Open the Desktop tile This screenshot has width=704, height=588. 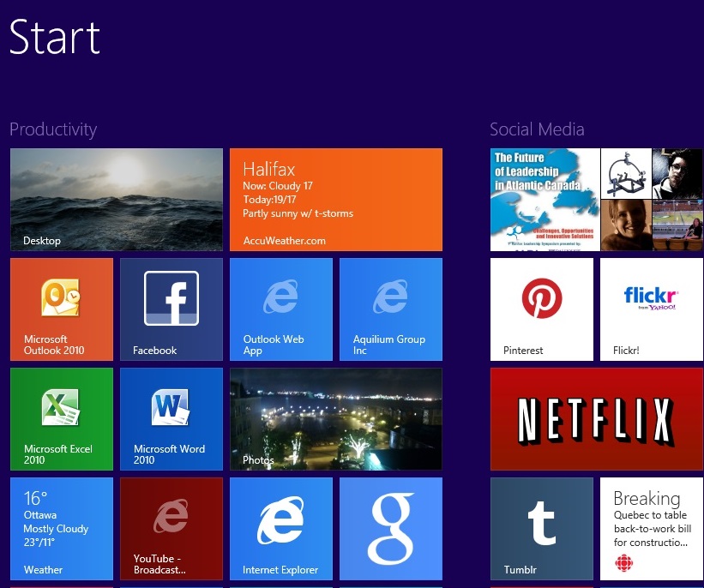[117, 200]
